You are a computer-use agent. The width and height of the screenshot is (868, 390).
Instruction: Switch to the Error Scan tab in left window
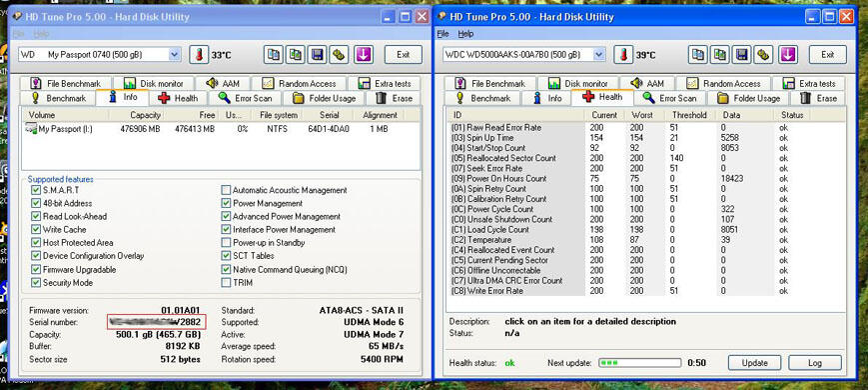tap(246, 98)
